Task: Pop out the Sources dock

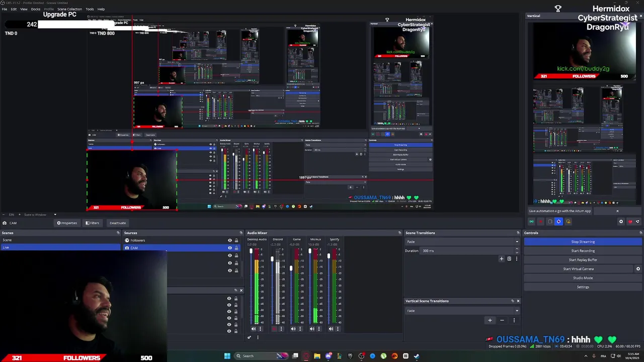Action: coord(241,233)
